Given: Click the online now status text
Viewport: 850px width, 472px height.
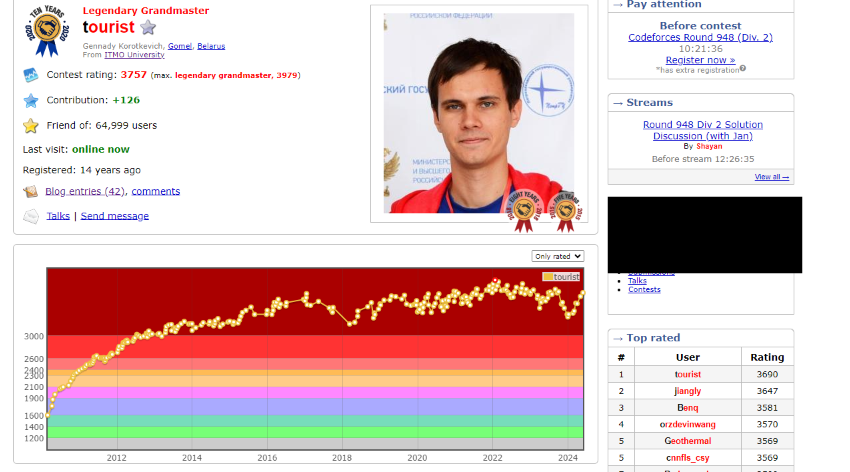Looking at the screenshot, I should (x=101, y=150).
